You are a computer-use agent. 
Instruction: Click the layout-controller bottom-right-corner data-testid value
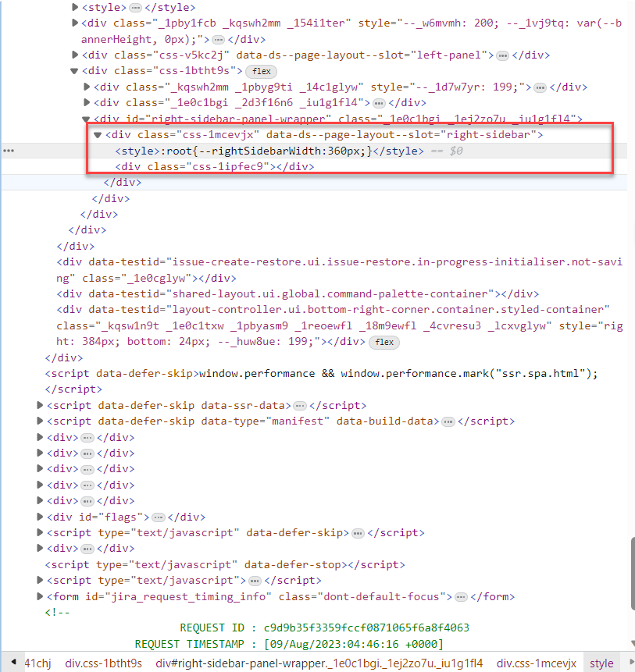click(x=388, y=309)
